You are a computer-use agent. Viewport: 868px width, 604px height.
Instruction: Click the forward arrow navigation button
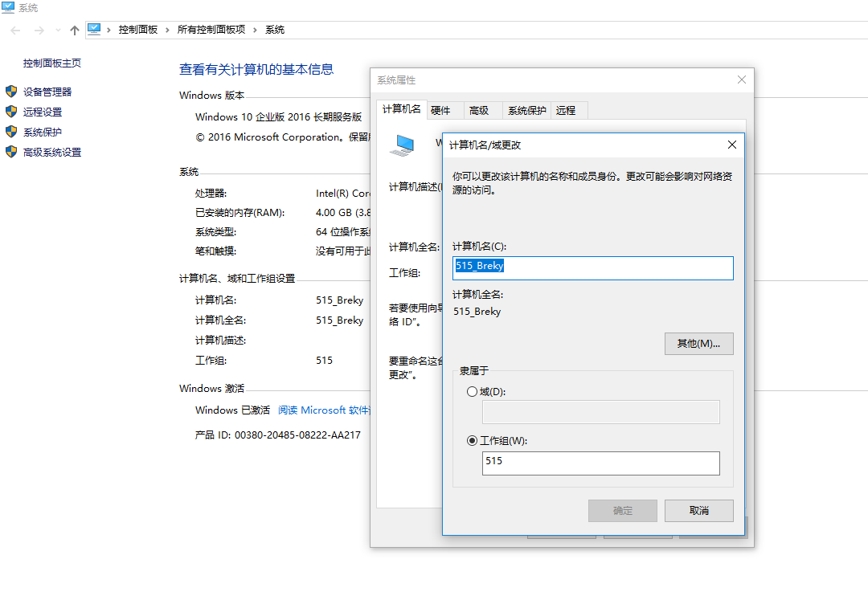click(x=39, y=30)
